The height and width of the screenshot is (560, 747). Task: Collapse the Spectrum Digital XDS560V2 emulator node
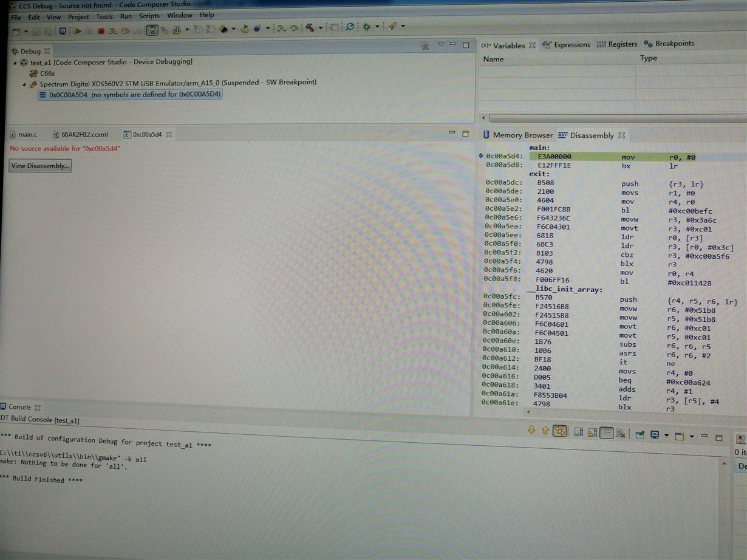pyautogui.click(x=25, y=84)
